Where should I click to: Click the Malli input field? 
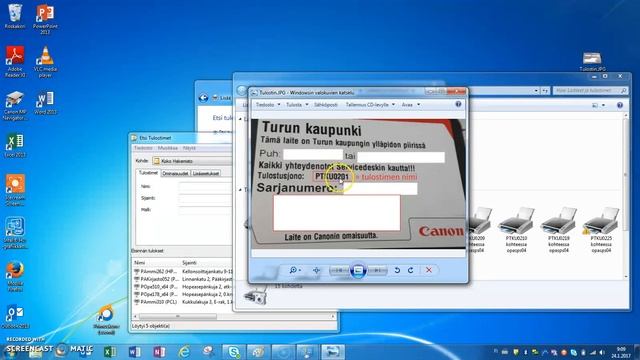click(x=205, y=210)
